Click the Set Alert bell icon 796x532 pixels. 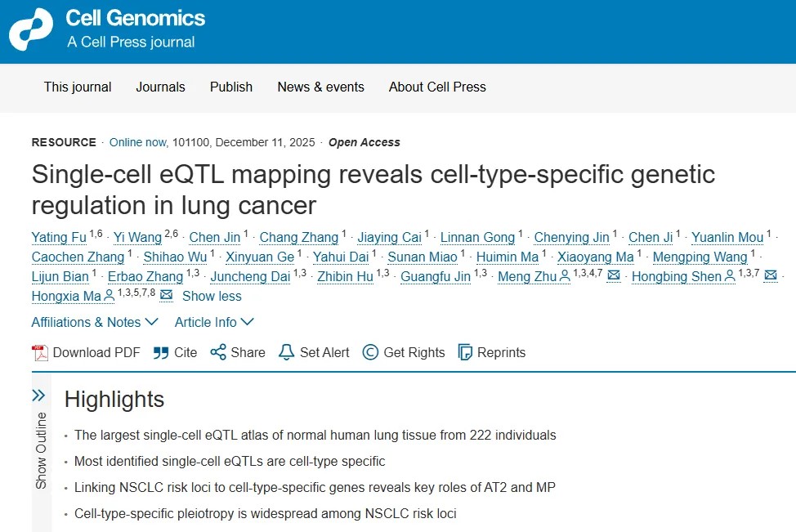tap(286, 353)
